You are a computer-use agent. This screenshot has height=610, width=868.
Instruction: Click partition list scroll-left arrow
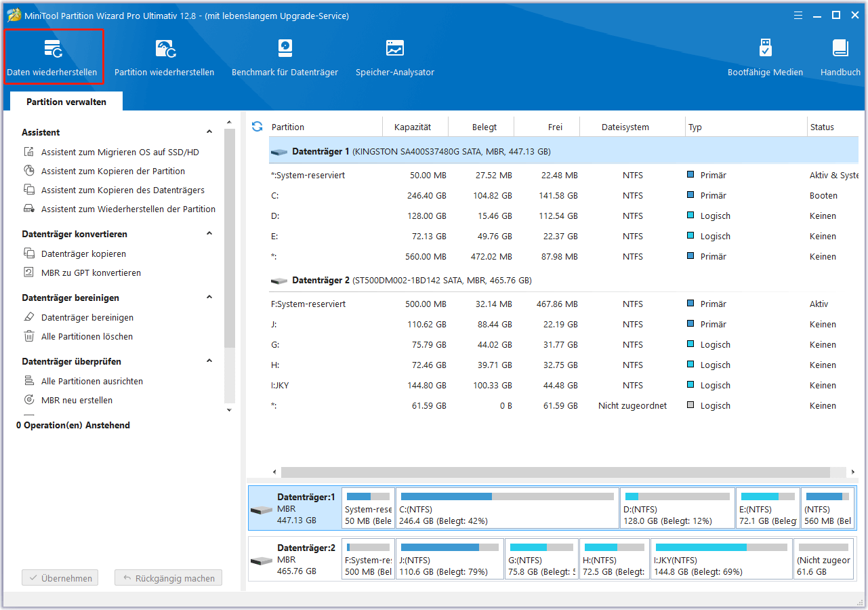[274, 472]
